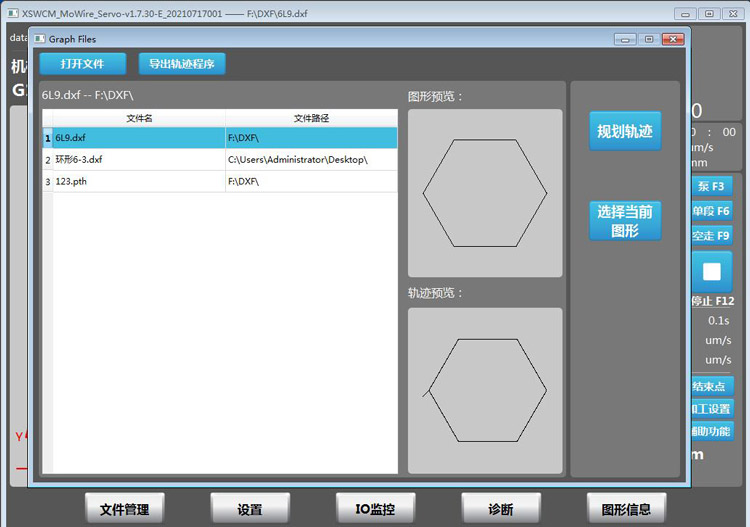Click the white square stop icon

[712, 272]
